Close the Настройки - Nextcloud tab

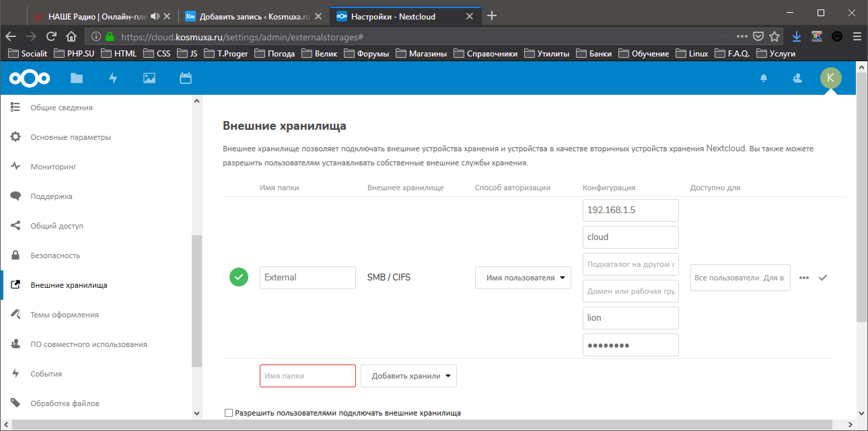point(470,15)
